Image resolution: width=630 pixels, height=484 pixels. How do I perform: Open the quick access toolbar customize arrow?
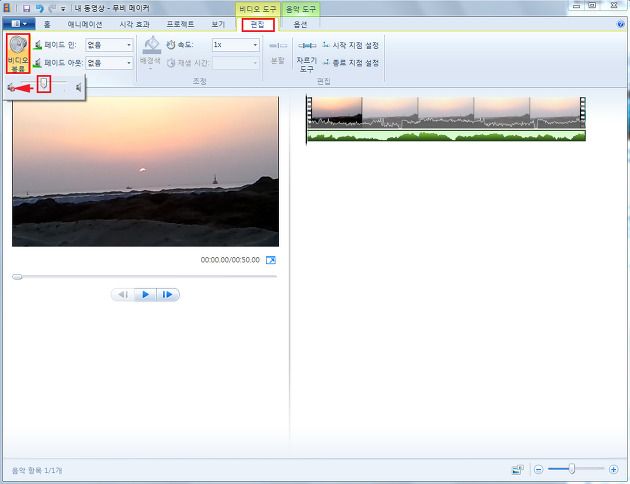[x=63, y=8]
